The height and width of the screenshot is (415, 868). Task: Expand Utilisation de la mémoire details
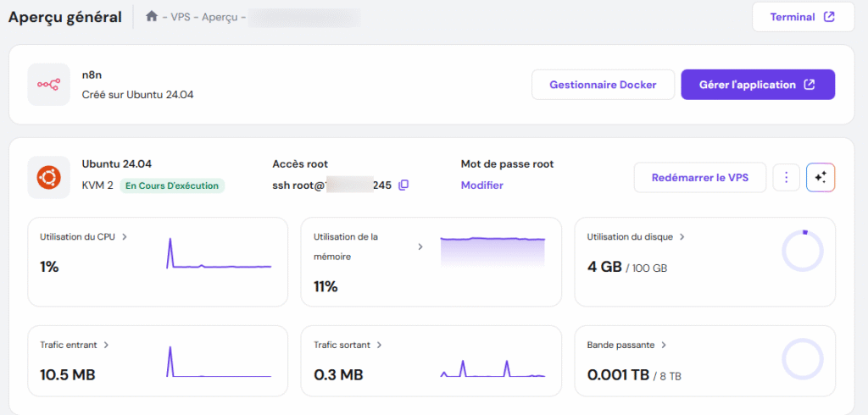pos(420,246)
